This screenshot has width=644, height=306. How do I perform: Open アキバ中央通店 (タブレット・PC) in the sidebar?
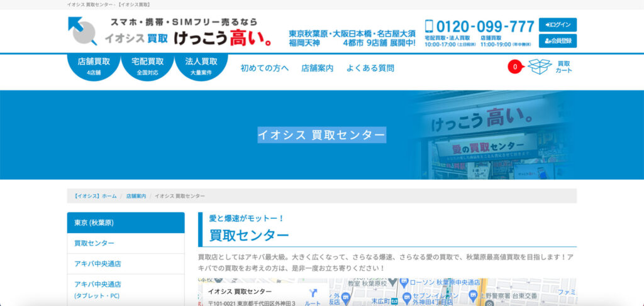[x=126, y=290]
